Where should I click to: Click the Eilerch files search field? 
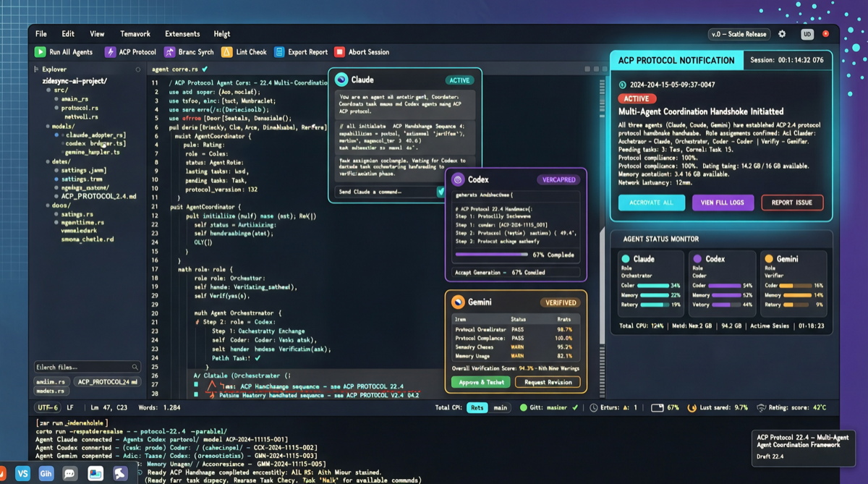[x=87, y=367]
